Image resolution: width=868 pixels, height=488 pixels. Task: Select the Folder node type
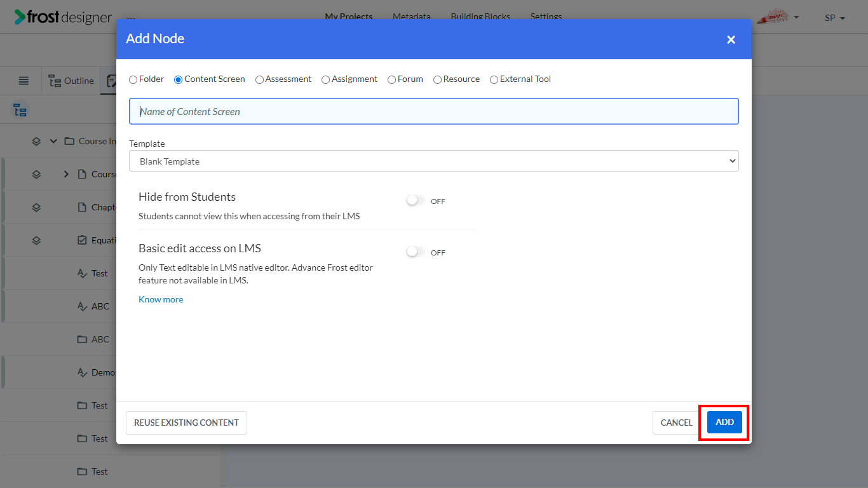point(133,79)
